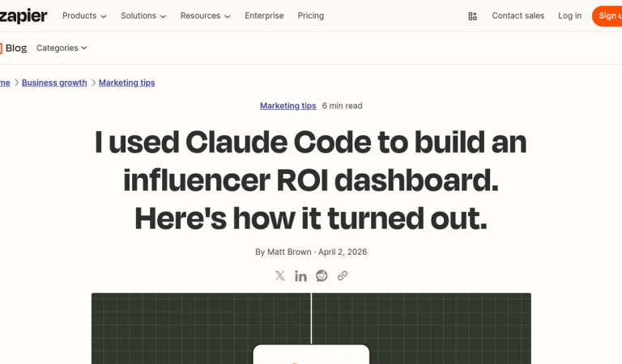Click the article headline text
This screenshot has height=364, width=622.
click(x=311, y=180)
